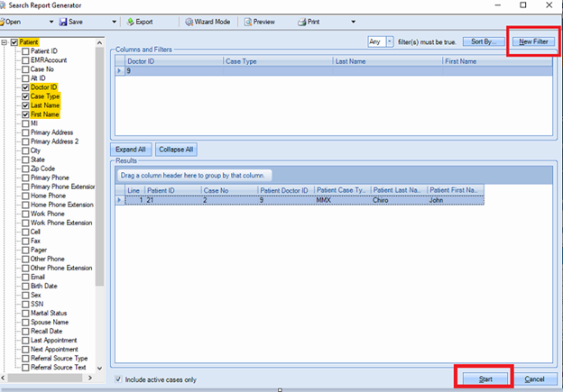Click the Sort By button
The width and height of the screenshot is (563, 392).
[x=483, y=41]
